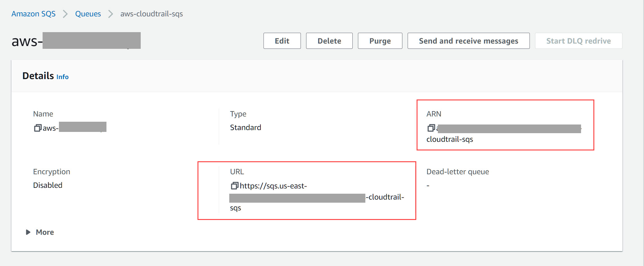The image size is (644, 266).
Task: Click the Start DLQ redrive button
Action: [x=579, y=41]
